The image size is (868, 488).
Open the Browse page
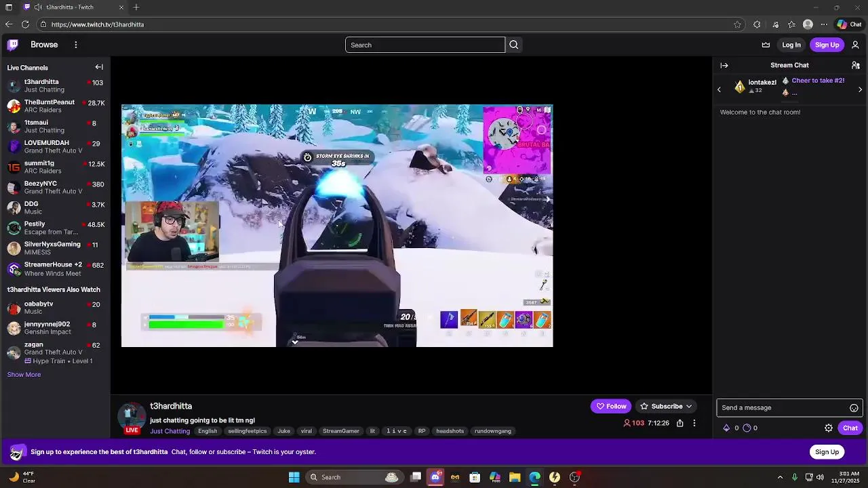pos(44,45)
